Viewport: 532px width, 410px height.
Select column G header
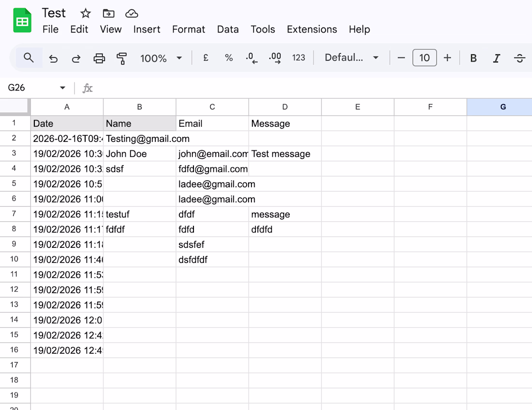[500, 107]
